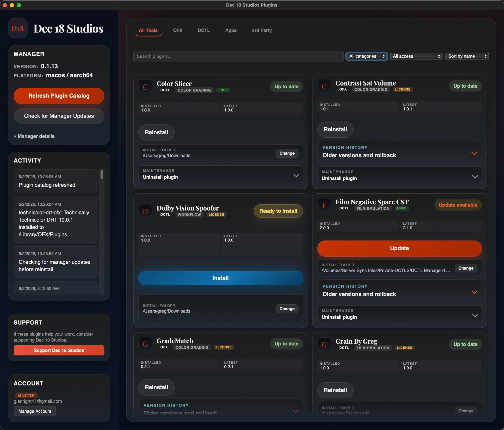Image resolution: width=504 pixels, height=430 pixels.
Task: Switch to the All Tools tab
Action: coord(148,30)
